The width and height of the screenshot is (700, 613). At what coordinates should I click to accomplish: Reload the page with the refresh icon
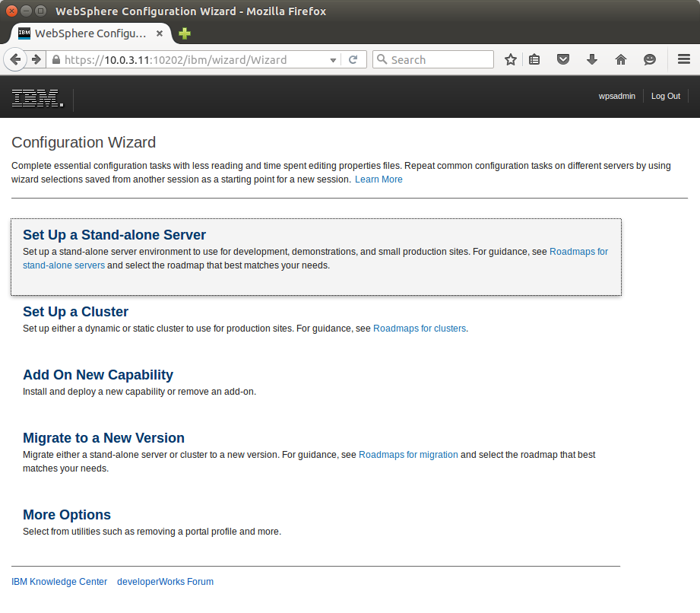click(x=353, y=59)
